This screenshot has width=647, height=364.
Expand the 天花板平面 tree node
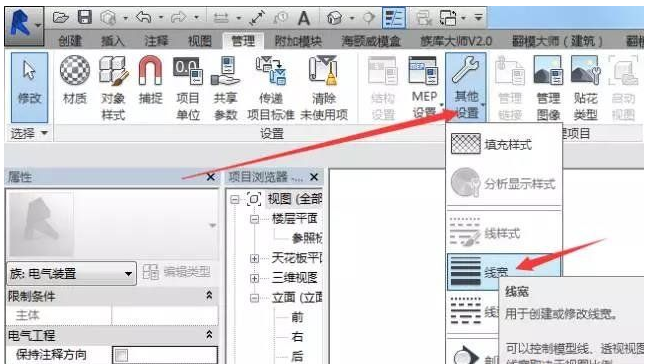click(255, 258)
